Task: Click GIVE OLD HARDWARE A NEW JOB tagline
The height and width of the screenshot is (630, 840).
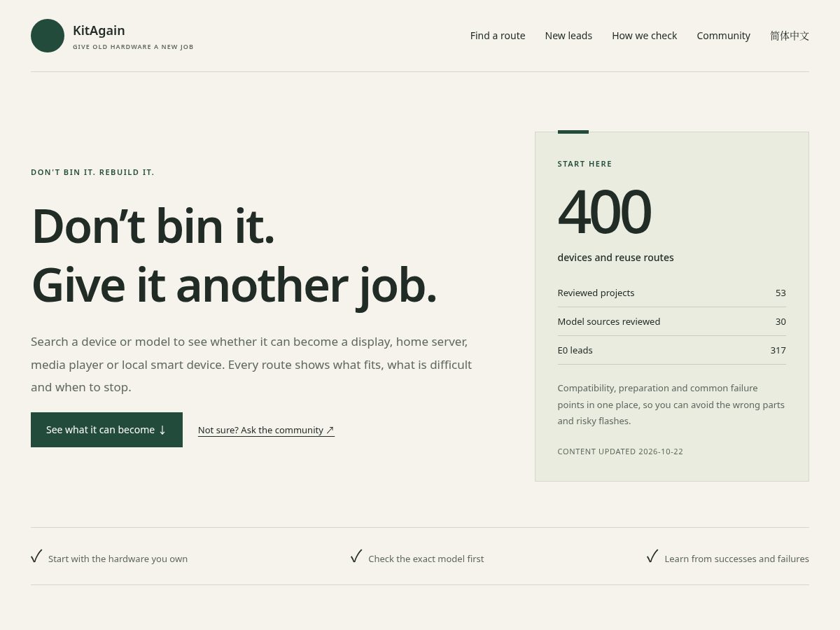Action: (133, 47)
